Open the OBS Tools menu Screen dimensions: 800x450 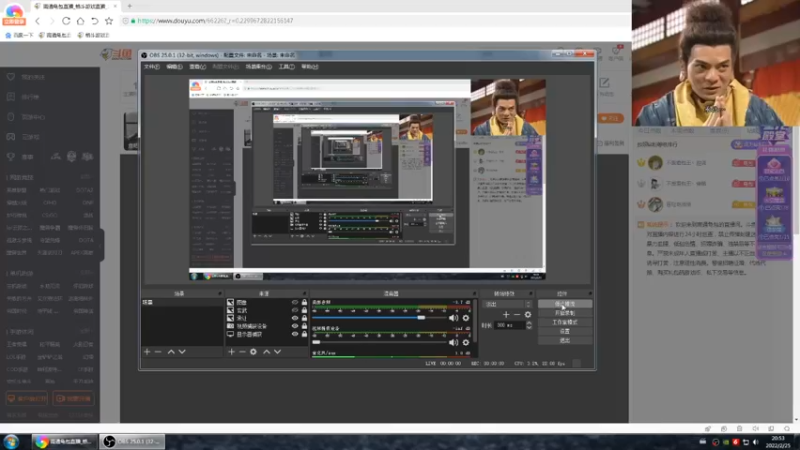coord(286,67)
